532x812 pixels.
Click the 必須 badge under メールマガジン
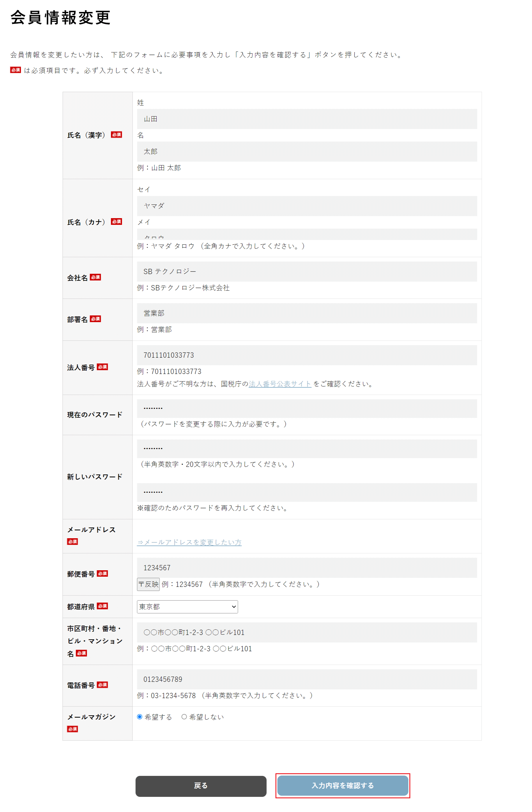[x=72, y=729]
